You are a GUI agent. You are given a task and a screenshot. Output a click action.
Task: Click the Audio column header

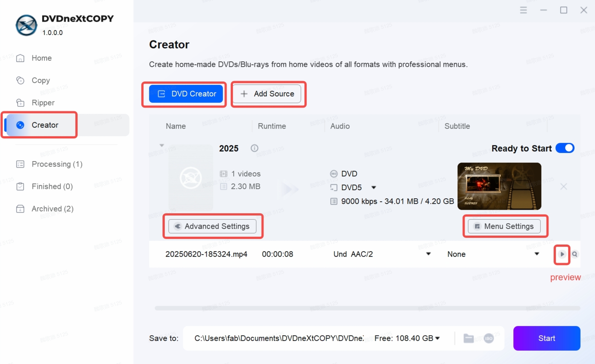340,126
